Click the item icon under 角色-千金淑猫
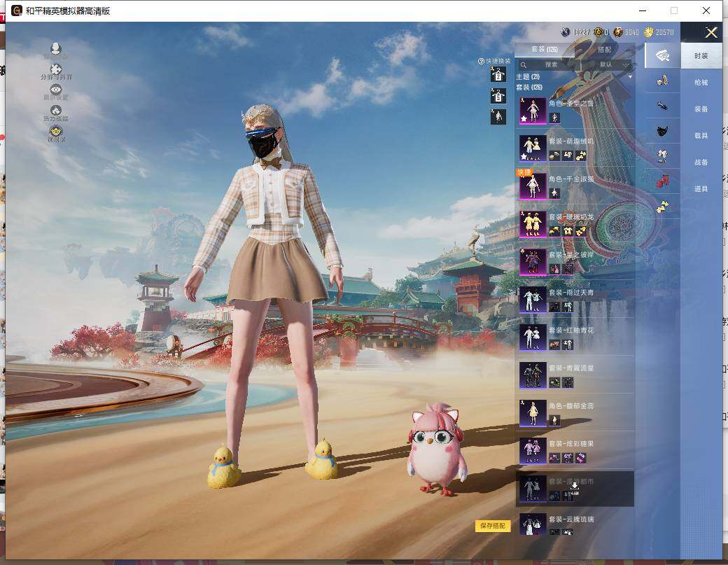728x565 pixels. point(554,193)
